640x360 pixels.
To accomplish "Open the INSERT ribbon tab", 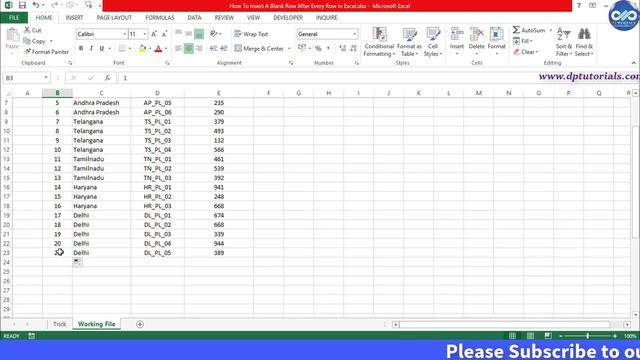I will (74, 18).
